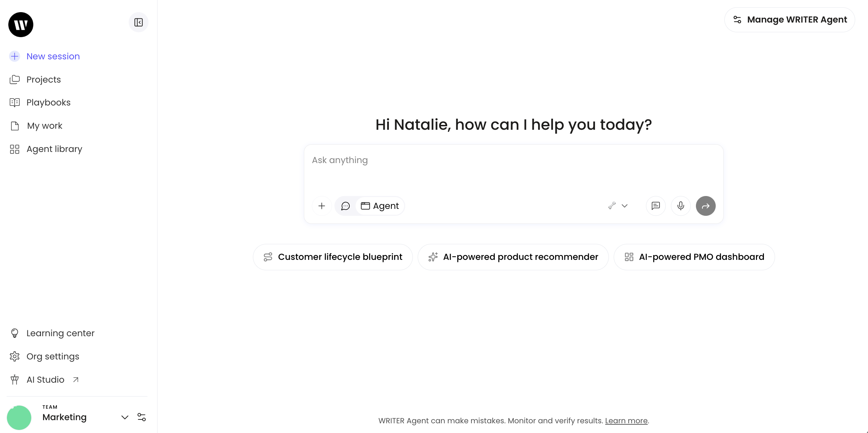Viewport: 868px width, 433px height.
Task: Expand the tools dropdown chevron
Action: coord(625,206)
